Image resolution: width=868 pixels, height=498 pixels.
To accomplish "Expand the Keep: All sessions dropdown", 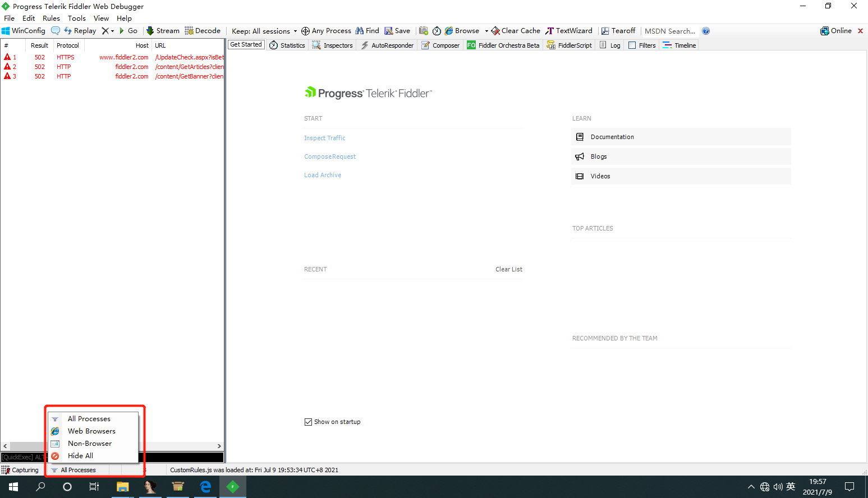I will tap(264, 31).
